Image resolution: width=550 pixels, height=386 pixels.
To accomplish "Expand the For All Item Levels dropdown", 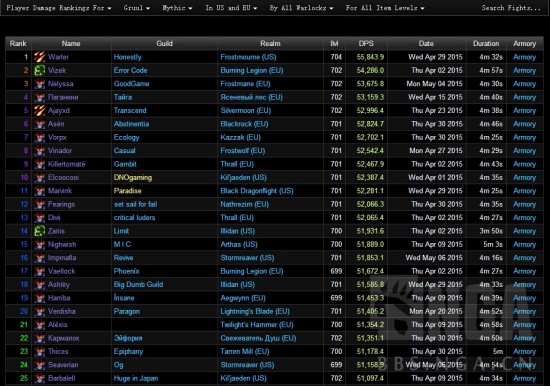I will (x=385, y=8).
